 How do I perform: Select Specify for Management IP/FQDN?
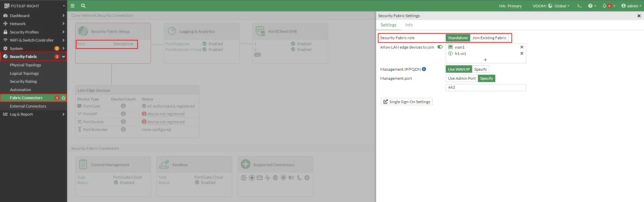481,69
